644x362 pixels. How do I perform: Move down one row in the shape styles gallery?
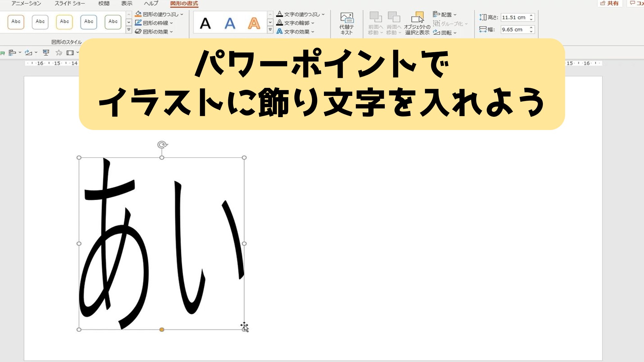tap(129, 22)
